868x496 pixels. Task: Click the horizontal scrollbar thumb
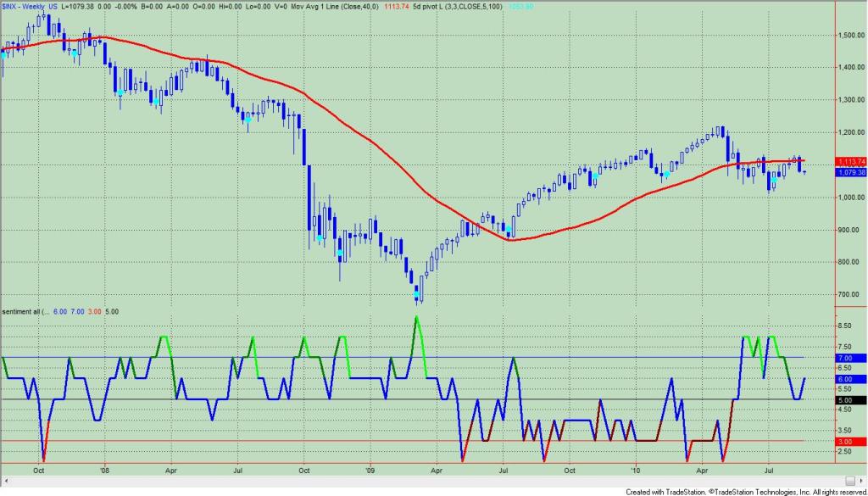(850, 481)
